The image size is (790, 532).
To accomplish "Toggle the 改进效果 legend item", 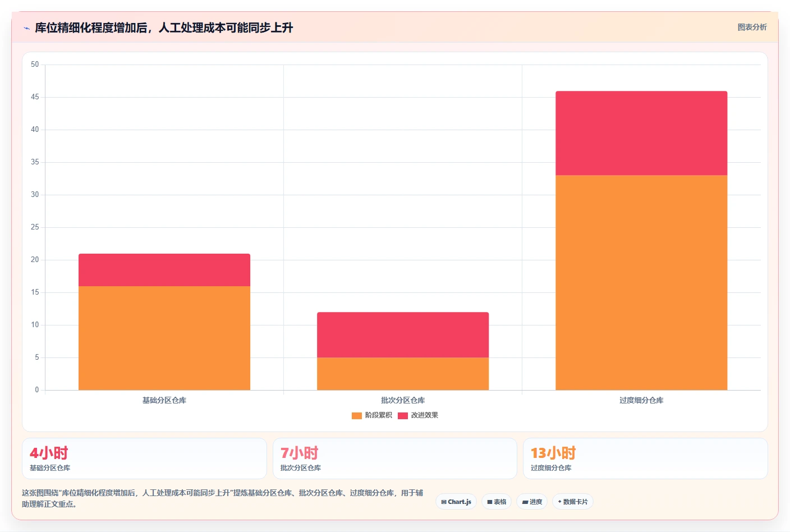I will (x=418, y=415).
